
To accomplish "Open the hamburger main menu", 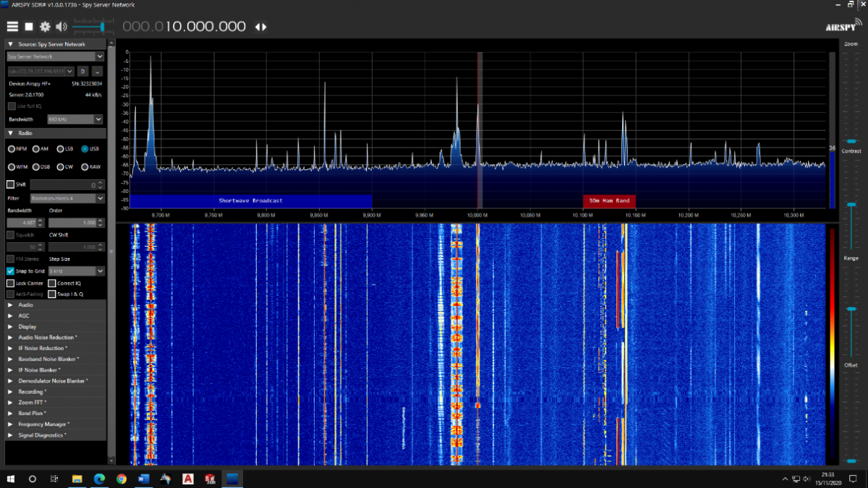I will click(12, 27).
